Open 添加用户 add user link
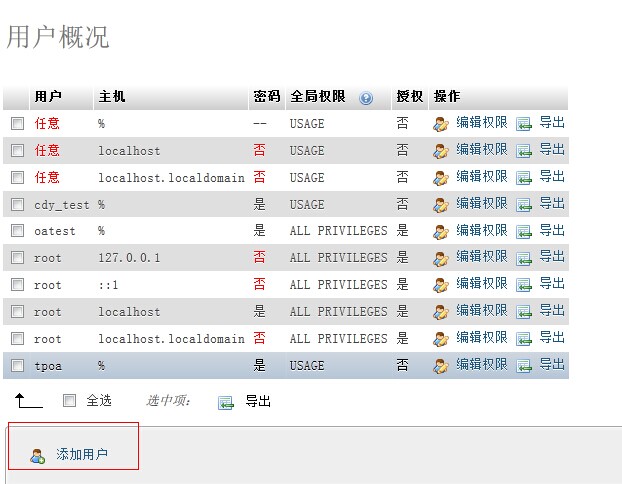This screenshot has height=484, width=622. click(82, 454)
